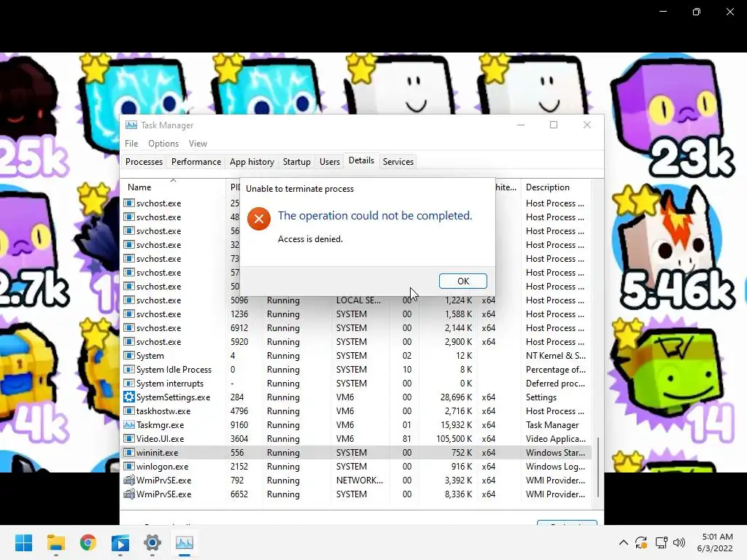Image resolution: width=747 pixels, height=560 pixels.
Task: Click the winlogon.exe process icon
Action: [x=128, y=466]
